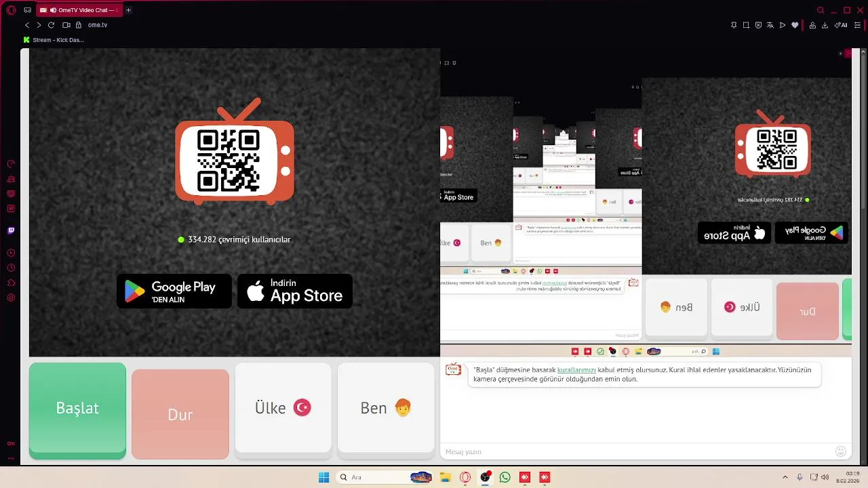
Task: Go back one page
Action: click(x=27, y=25)
